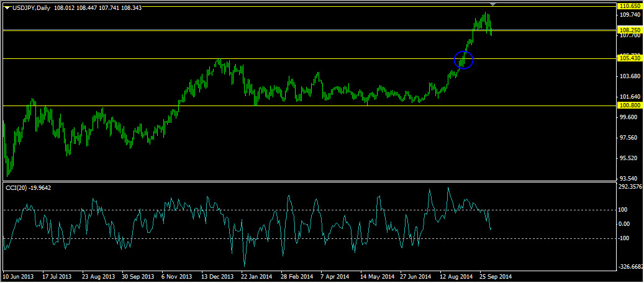Click the USDJPY,Daily chart title text
This screenshot has width=644, height=283.
(31, 7)
